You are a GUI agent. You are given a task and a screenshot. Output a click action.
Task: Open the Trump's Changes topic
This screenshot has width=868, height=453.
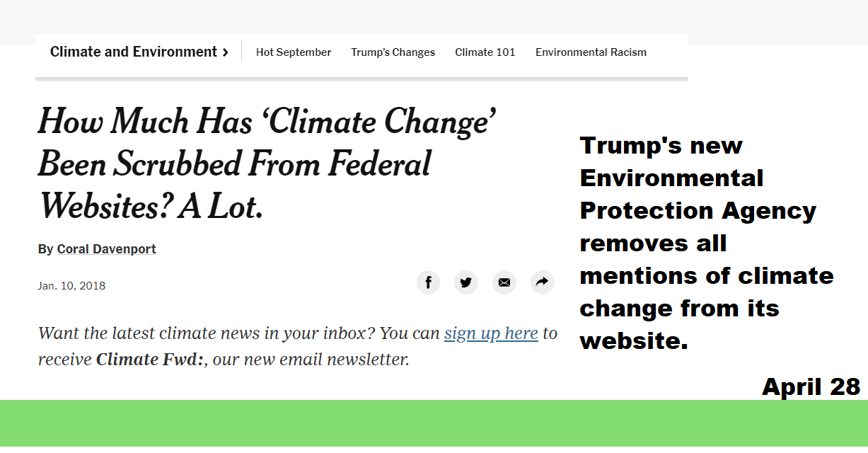pos(393,52)
